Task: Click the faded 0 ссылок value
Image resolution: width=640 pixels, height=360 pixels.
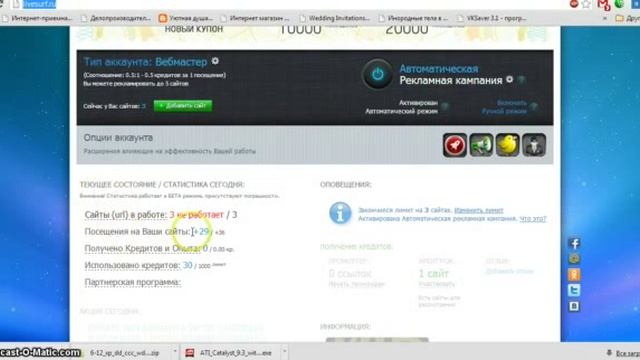Action: point(350,273)
